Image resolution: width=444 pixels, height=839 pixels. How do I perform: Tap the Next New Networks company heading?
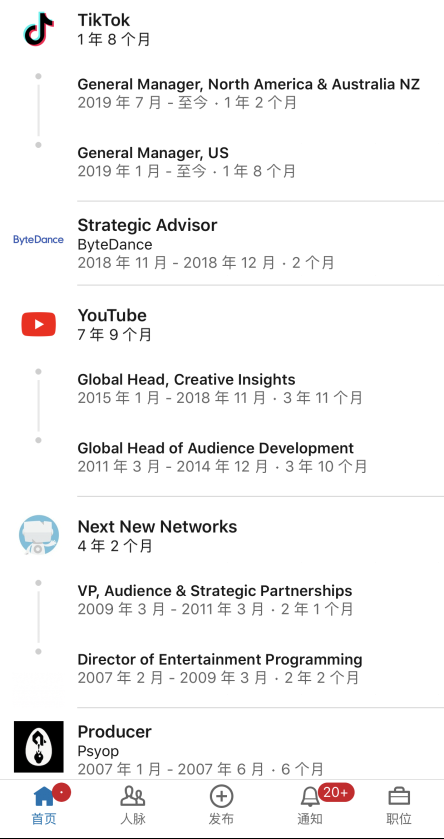click(157, 527)
